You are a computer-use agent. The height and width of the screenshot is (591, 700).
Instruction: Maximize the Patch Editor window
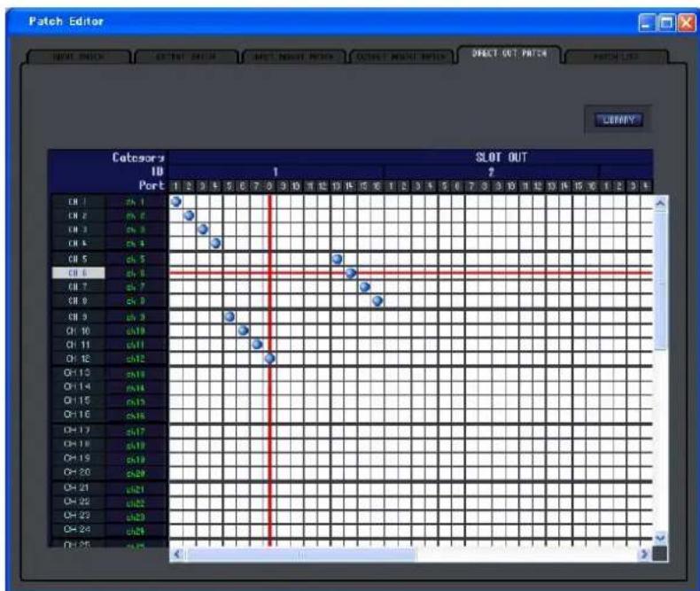pyautogui.click(x=666, y=23)
